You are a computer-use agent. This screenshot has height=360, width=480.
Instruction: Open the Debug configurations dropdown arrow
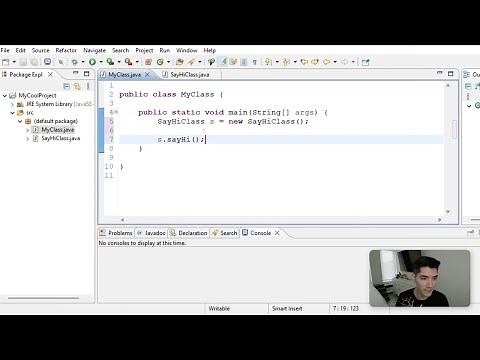[83, 62]
